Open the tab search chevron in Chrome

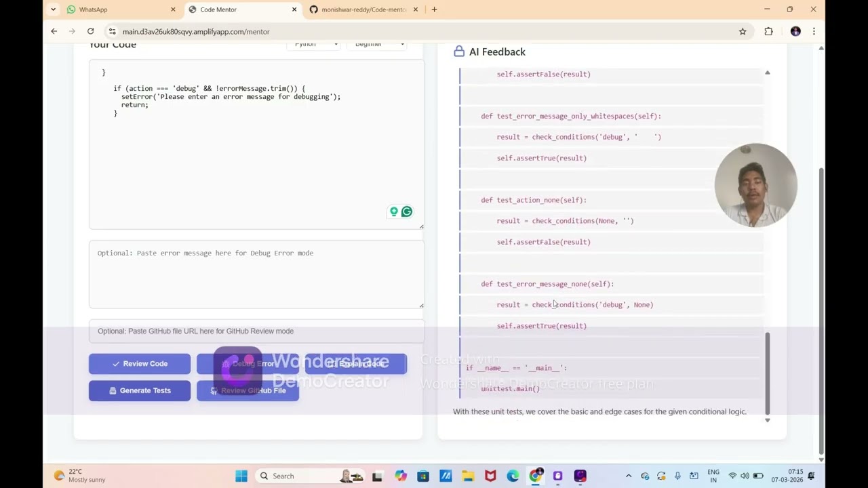[54, 9]
